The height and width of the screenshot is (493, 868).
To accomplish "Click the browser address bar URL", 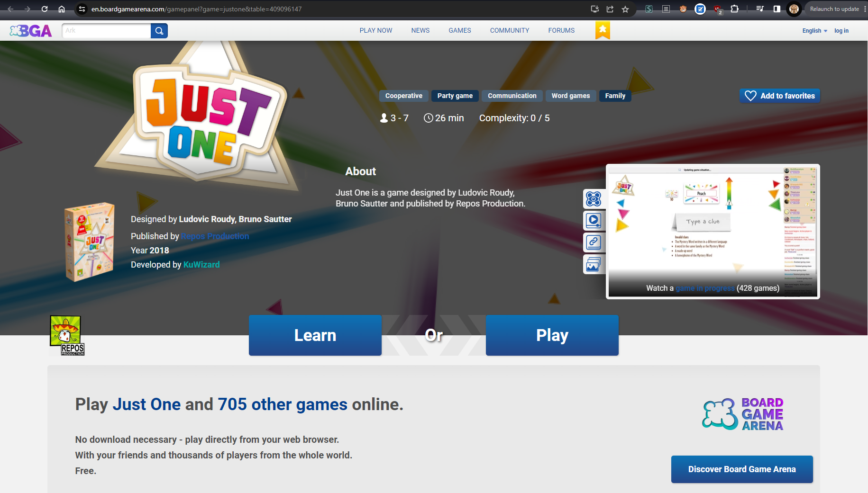I will click(x=196, y=9).
